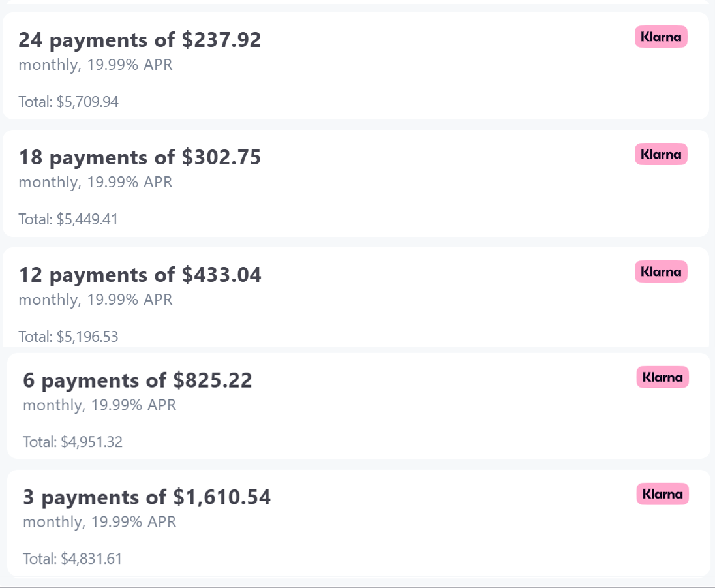Click monthly APR text under the 12 payments plan
The width and height of the screenshot is (715, 588).
point(96,300)
